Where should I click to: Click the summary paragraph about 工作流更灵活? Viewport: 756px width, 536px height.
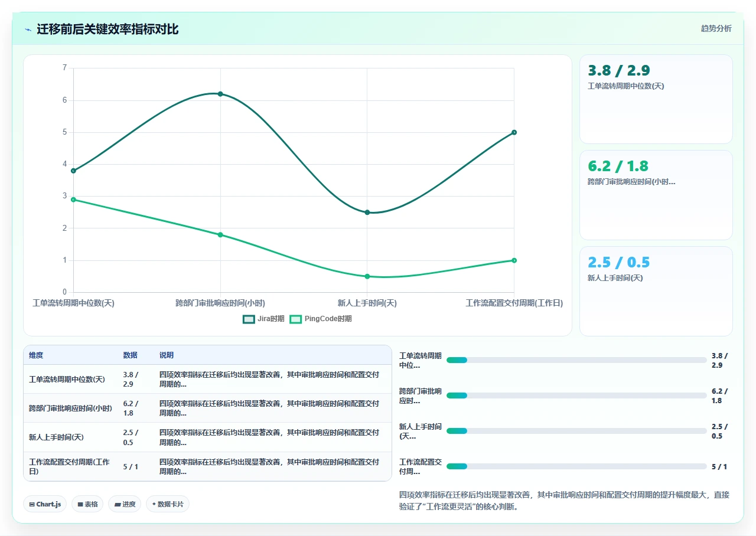(x=565, y=501)
